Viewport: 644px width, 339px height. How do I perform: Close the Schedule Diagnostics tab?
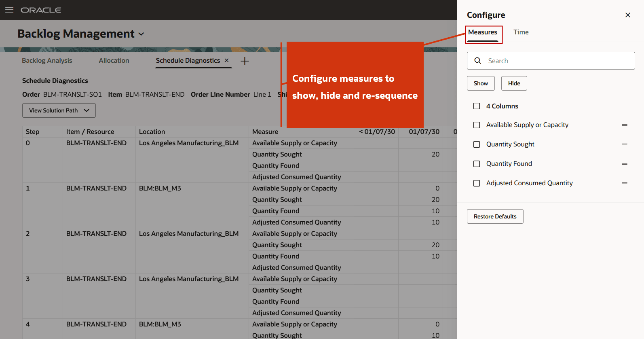click(226, 60)
